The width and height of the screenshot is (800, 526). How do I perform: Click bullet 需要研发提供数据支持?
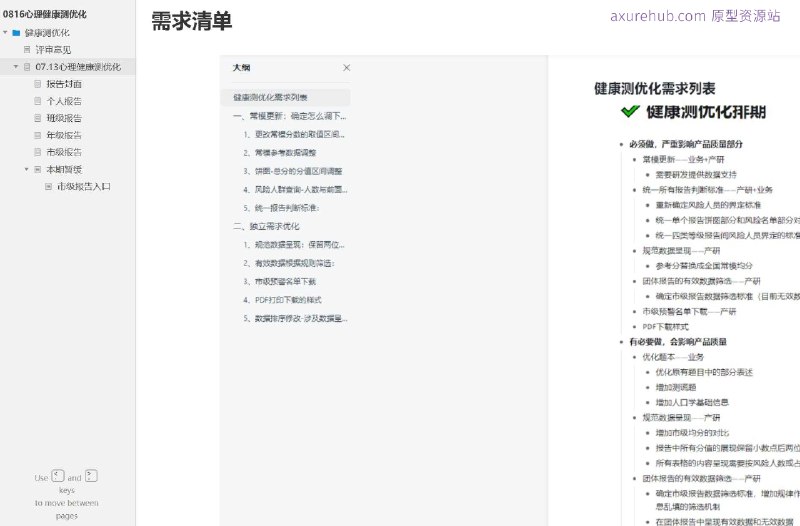click(696, 174)
